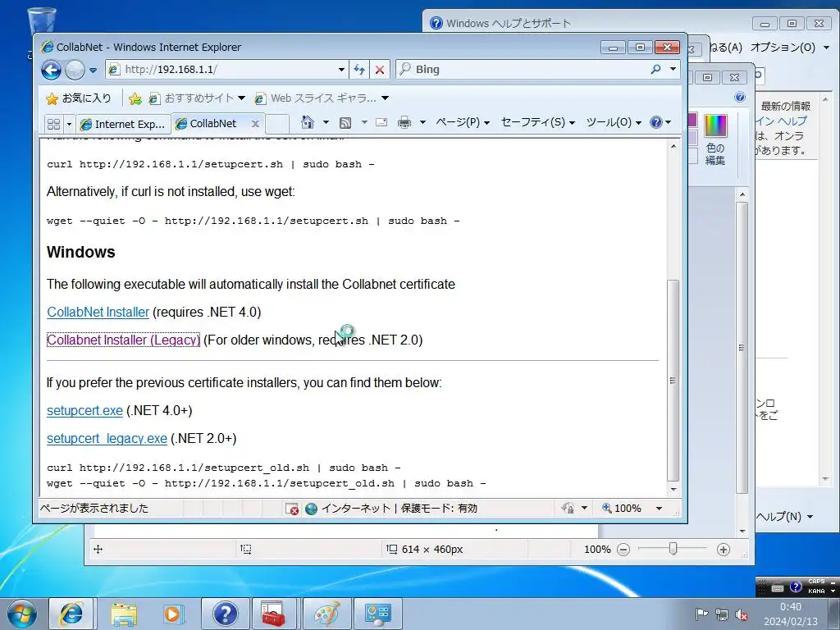Click the RSS Feeds icon
Image resolution: width=840 pixels, height=630 pixels.
pos(345,123)
